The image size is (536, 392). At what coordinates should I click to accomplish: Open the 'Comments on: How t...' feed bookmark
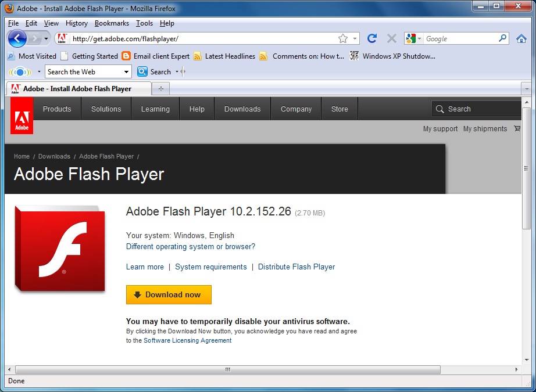pos(302,56)
